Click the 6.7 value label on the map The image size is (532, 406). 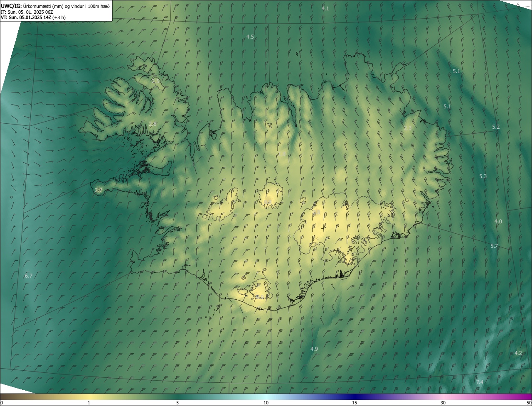28,276
